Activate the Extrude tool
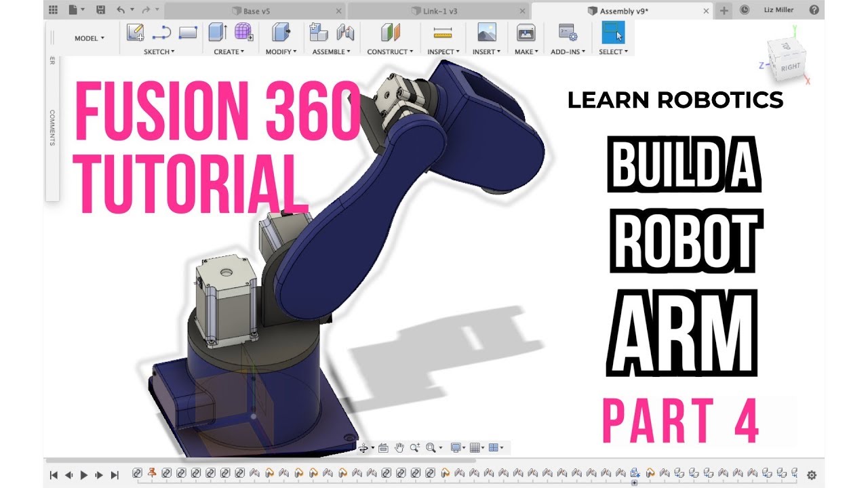 pos(217,33)
